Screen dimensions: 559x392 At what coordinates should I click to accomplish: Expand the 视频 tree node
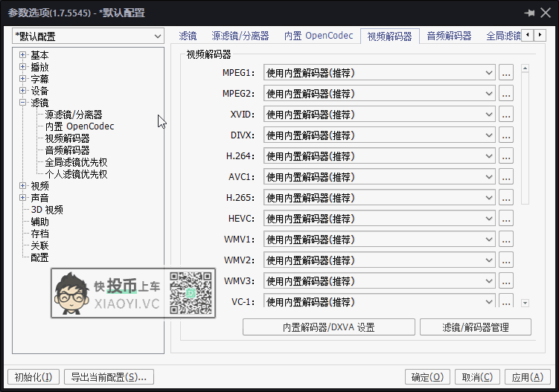23,186
